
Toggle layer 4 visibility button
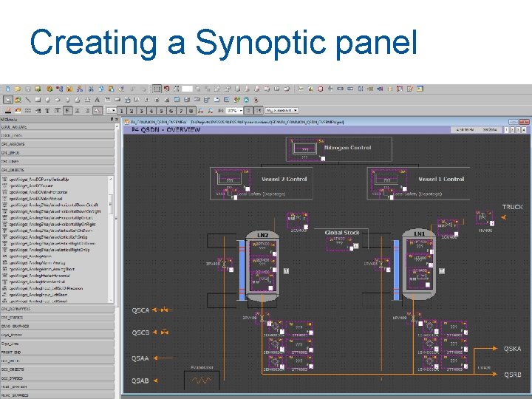(151, 111)
